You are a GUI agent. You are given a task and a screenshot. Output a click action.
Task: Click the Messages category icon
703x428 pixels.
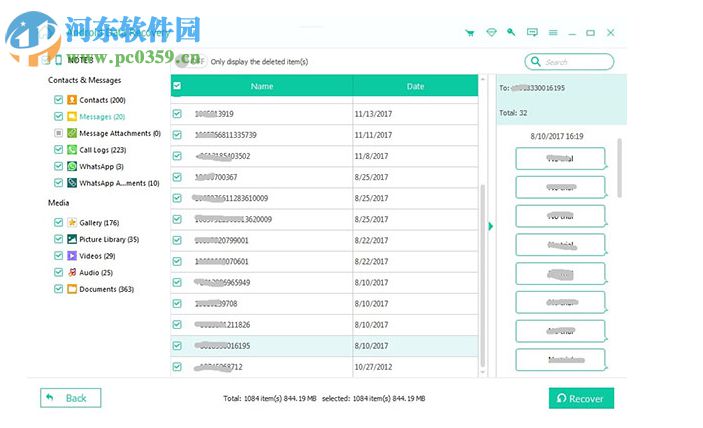coord(72,117)
